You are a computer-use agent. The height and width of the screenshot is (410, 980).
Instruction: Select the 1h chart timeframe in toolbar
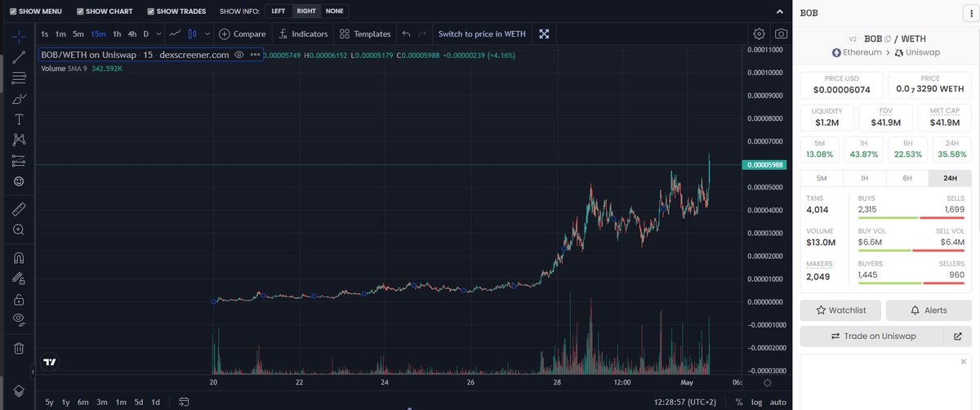pos(117,34)
